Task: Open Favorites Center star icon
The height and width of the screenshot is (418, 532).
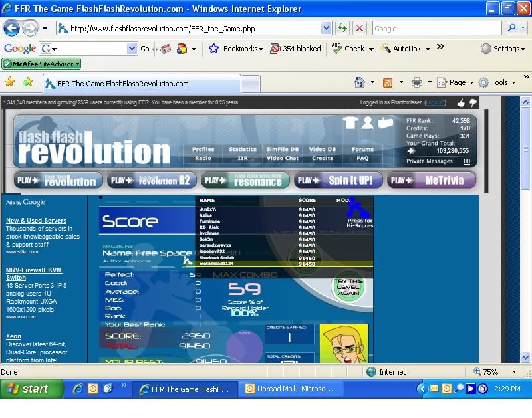Action: pos(10,82)
